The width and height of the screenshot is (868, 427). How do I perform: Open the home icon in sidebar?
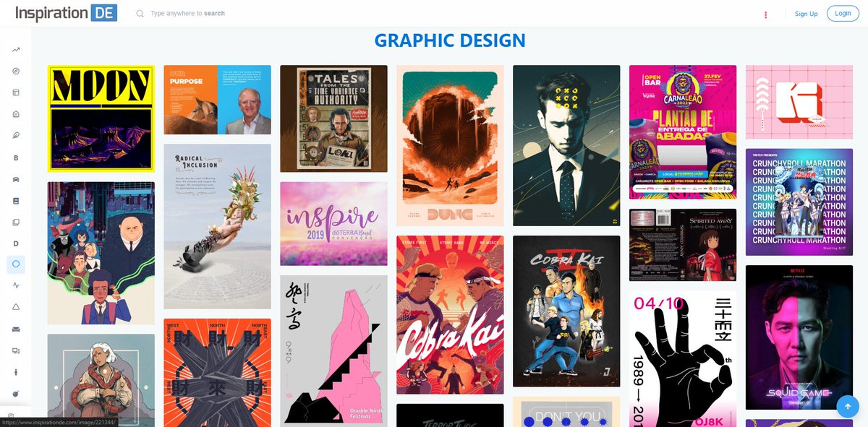[16, 114]
